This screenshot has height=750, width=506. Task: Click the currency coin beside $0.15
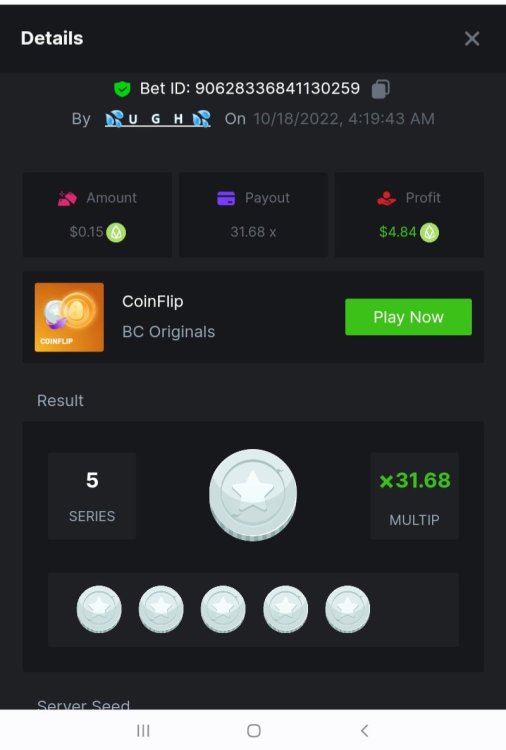pyautogui.click(x=116, y=232)
